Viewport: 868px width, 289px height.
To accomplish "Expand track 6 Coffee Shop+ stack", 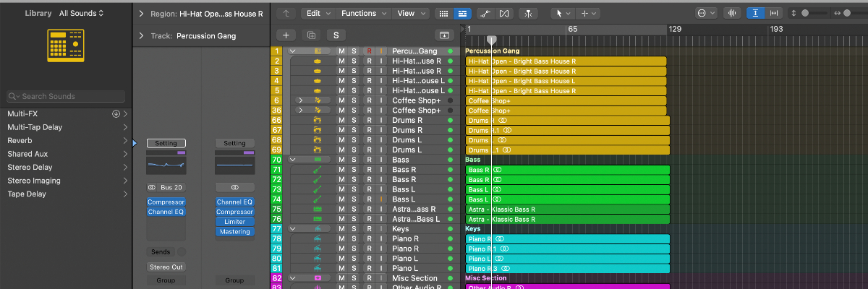I will pos(300,100).
